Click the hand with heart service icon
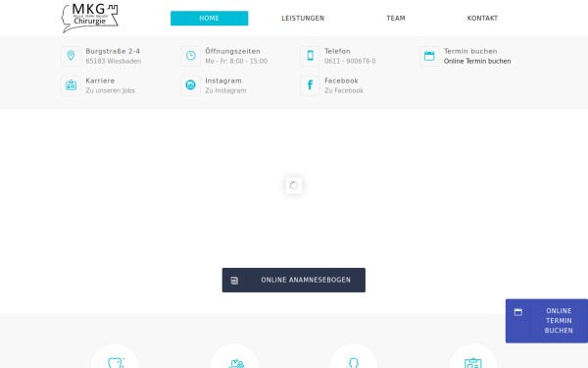 click(236, 364)
